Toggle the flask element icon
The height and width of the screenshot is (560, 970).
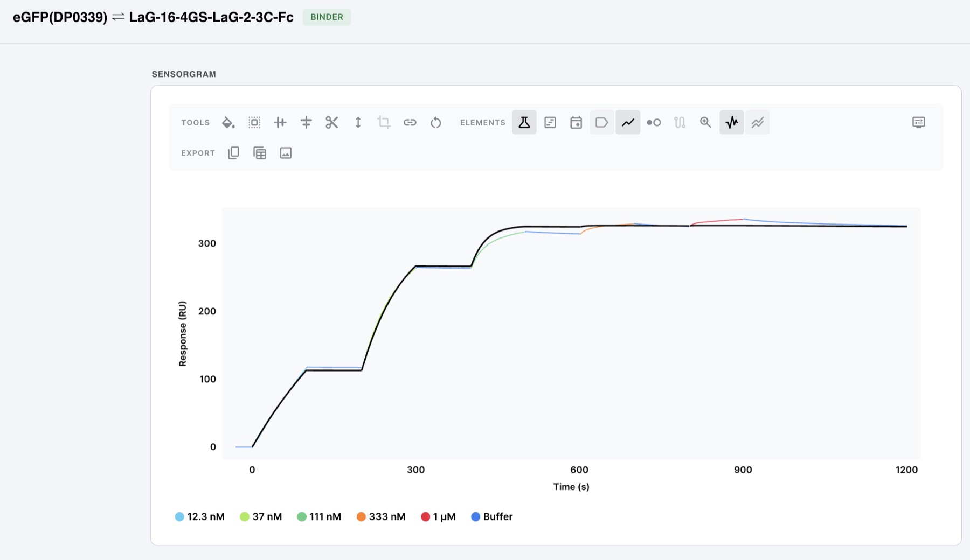(524, 122)
